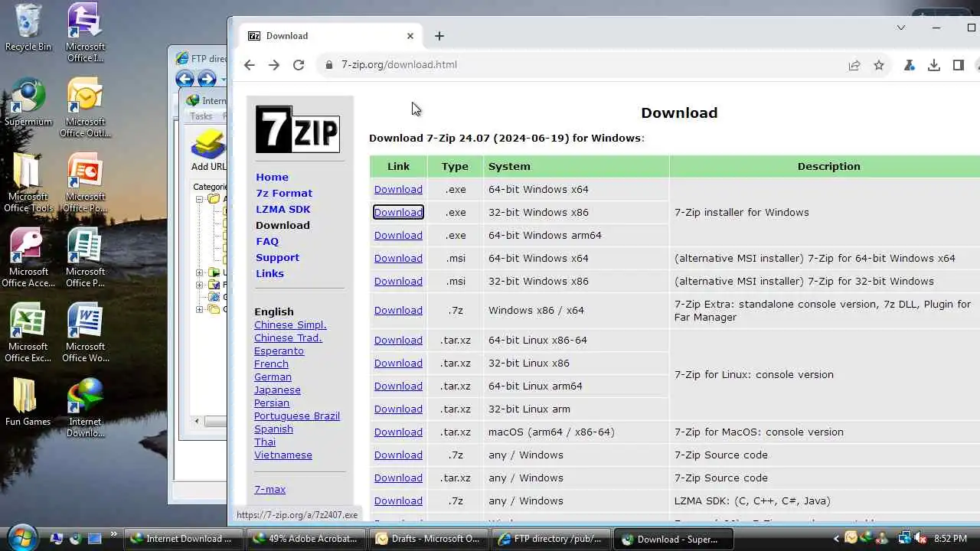Select Fun Games folder on desktop
Viewport: 980px width, 551px height.
click(28, 402)
